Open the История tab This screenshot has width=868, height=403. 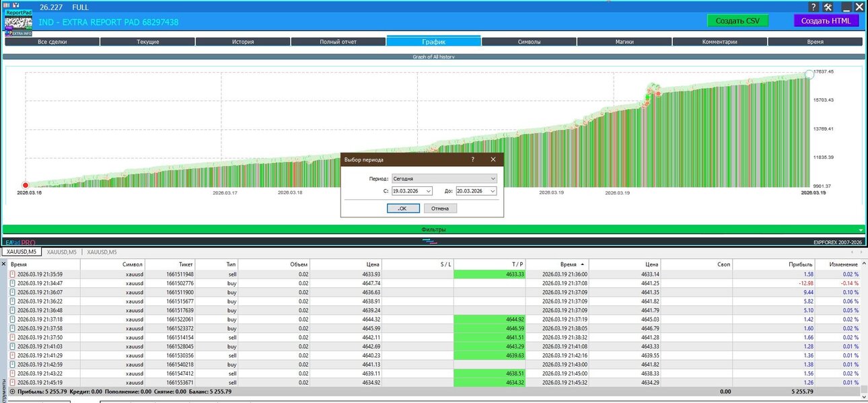click(243, 42)
